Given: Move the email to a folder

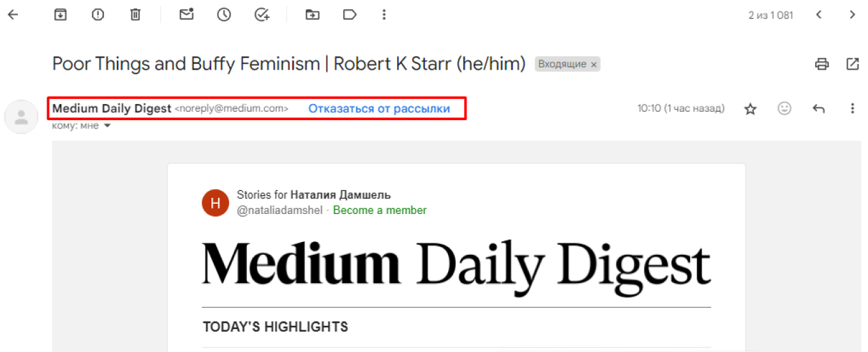Looking at the screenshot, I should 312,14.
